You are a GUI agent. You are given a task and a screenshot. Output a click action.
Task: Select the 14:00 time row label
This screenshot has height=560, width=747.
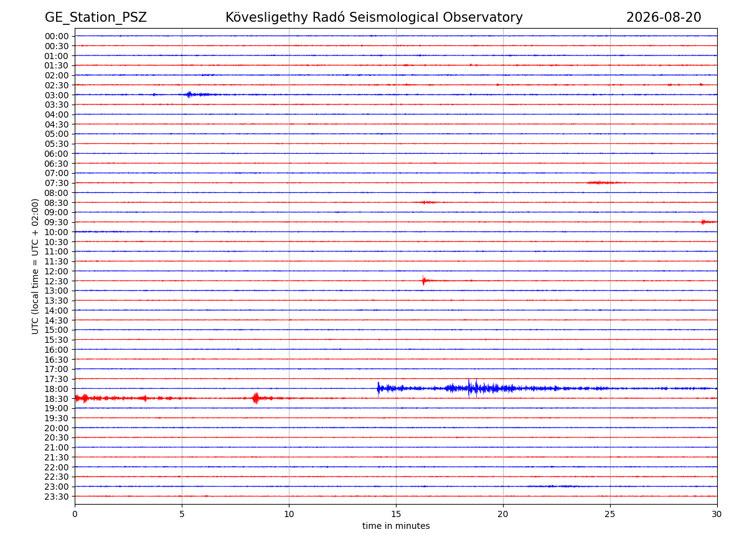(x=57, y=310)
